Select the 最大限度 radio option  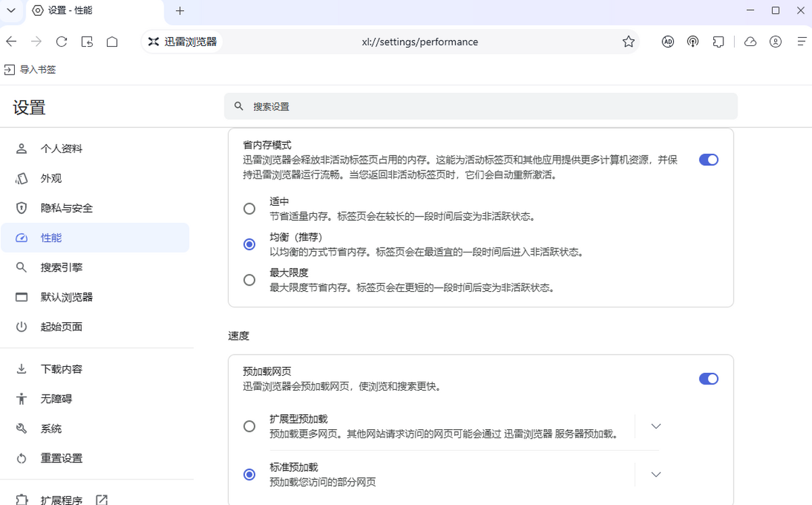point(249,280)
